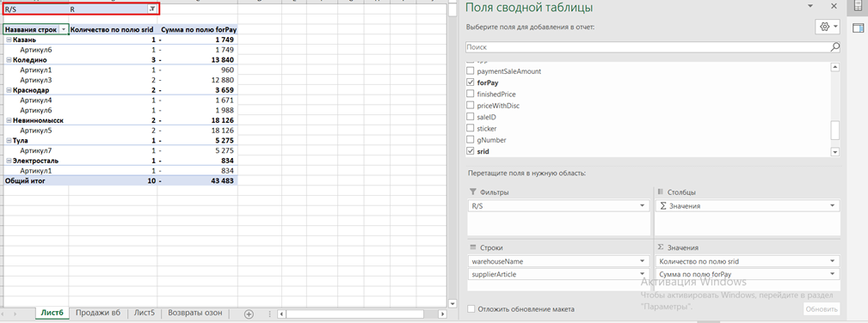The image size is (868, 323).
Task: Click the Обновить button
Action: (821, 309)
